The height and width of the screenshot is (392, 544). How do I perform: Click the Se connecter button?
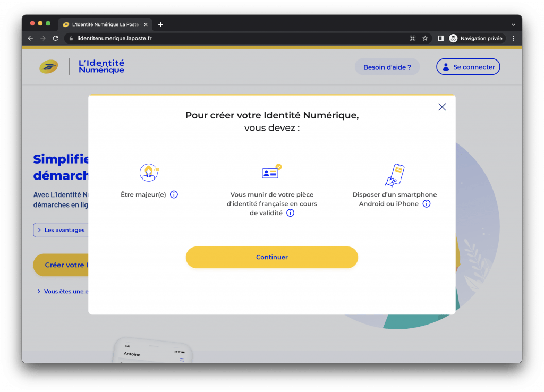pos(467,66)
